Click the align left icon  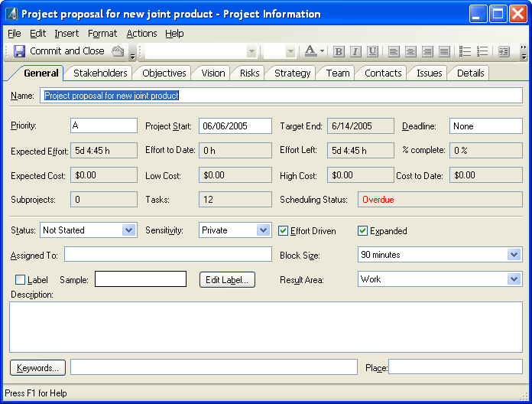[x=394, y=51]
